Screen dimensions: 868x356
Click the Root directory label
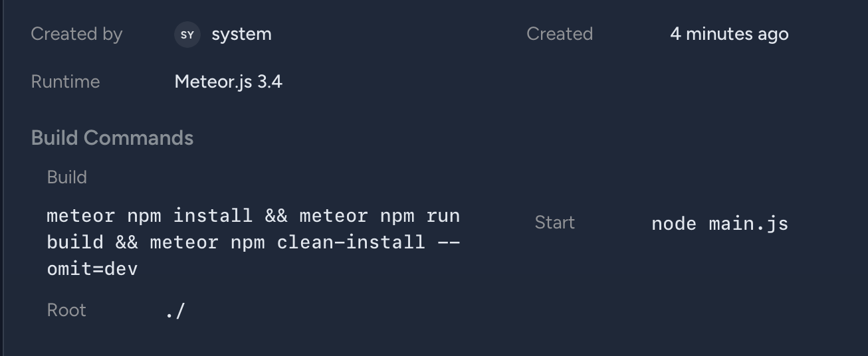66,310
